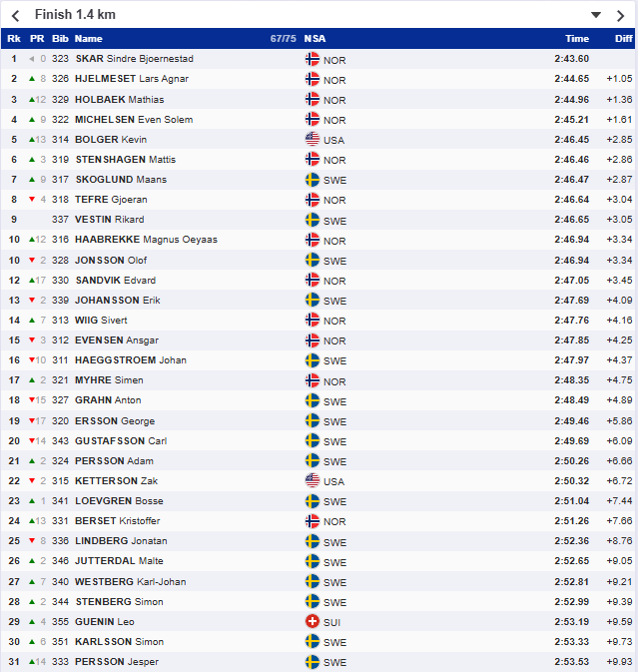Select athlete JUTTERDAL Malte
This screenshot has height=672, width=638.
coord(119,561)
